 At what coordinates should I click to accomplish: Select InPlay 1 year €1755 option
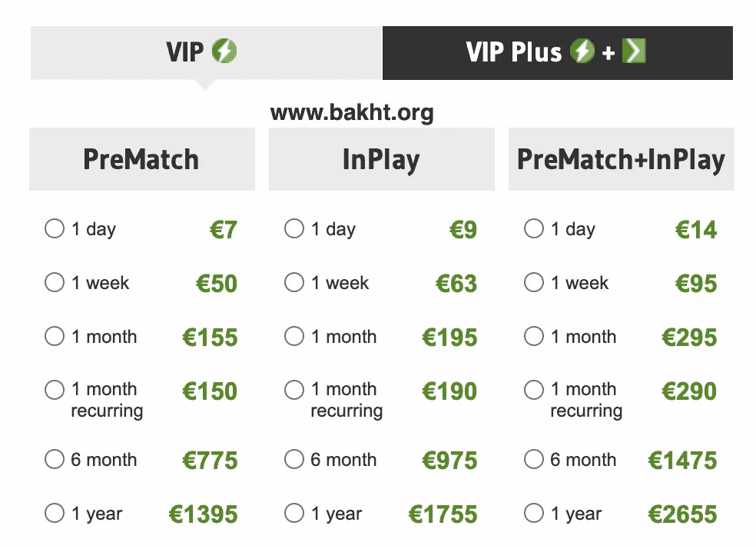pyautogui.click(x=294, y=514)
